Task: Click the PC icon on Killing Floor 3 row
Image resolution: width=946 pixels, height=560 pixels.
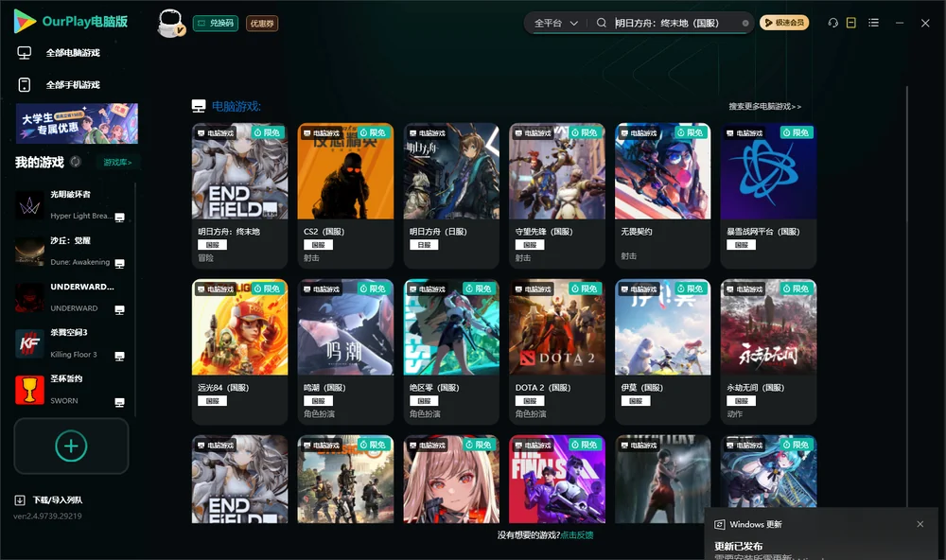Action: pyautogui.click(x=119, y=356)
